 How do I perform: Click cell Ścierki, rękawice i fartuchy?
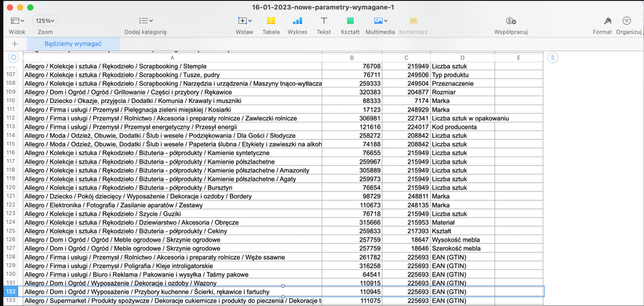172,292
